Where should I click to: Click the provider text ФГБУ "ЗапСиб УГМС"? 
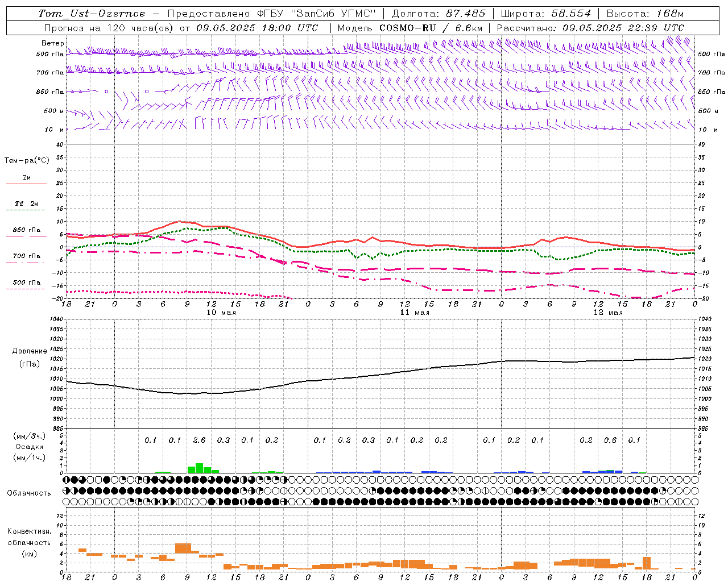(x=318, y=14)
